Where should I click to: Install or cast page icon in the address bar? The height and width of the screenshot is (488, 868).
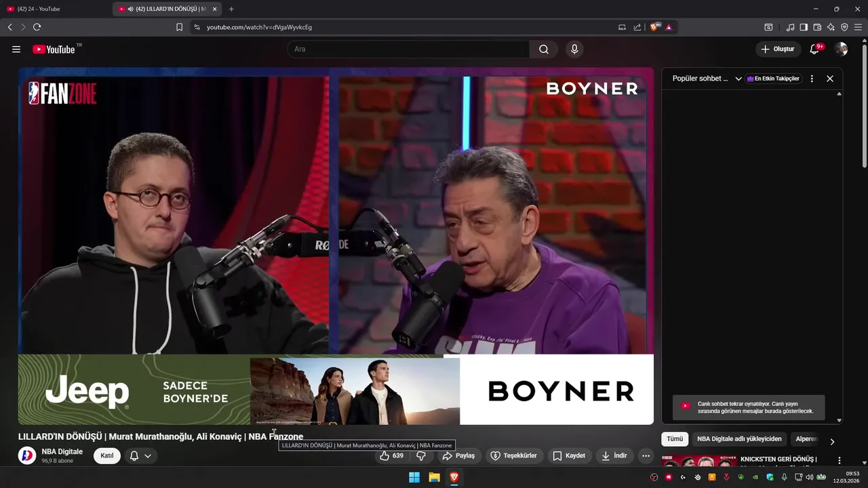point(622,27)
